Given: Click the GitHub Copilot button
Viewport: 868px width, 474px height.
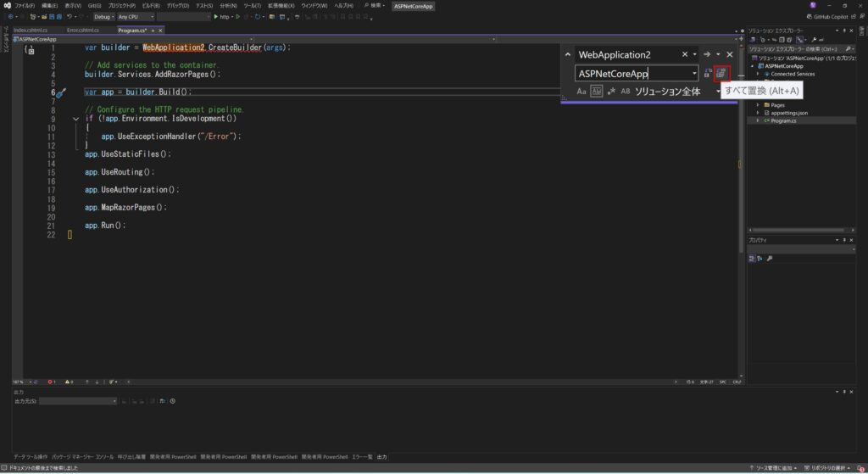Looking at the screenshot, I should click(827, 17).
